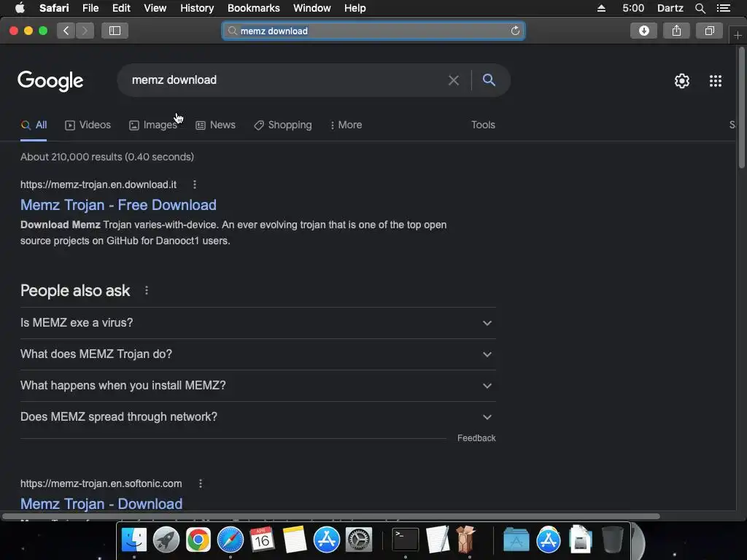The image size is (747, 560).
Task: Toggle the Safari sidebar button
Action: click(115, 31)
